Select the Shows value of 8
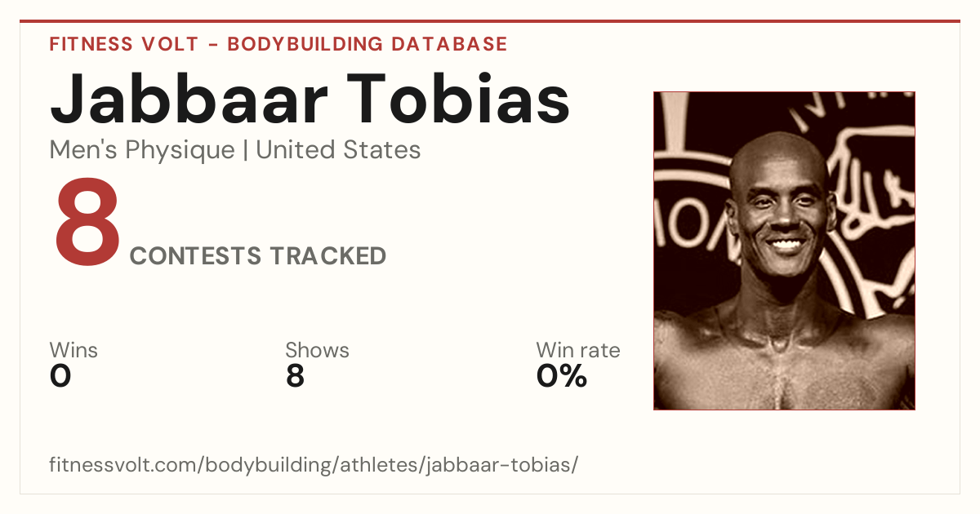This screenshot has height=514, width=980. pyautogui.click(x=295, y=376)
